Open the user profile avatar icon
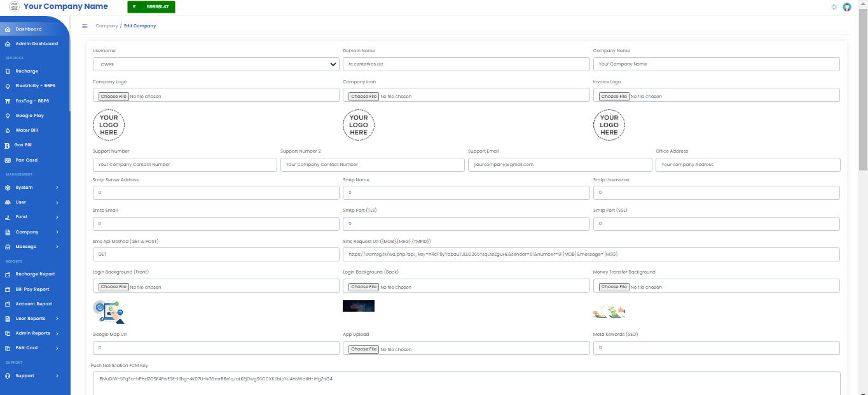The image size is (868, 395). pyautogui.click(x=847, y=7)
